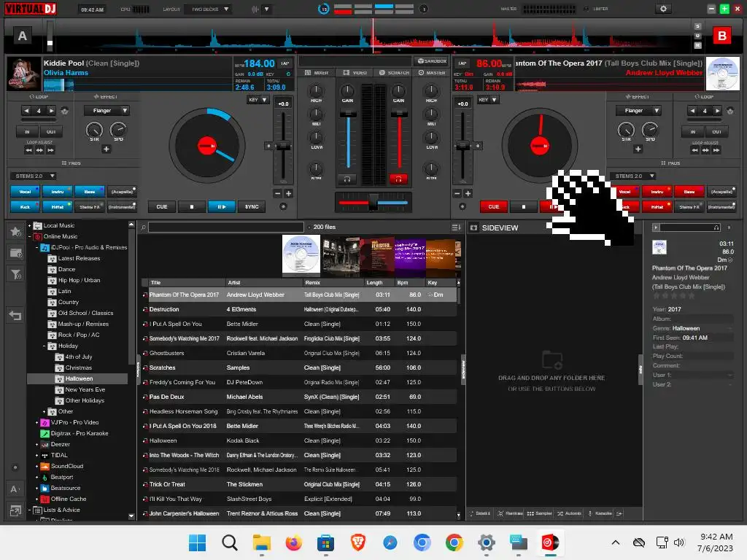The height and width of the screenshot is (560, 747).
Task: Click the search magnifier icon in browser
Action: 143,227
